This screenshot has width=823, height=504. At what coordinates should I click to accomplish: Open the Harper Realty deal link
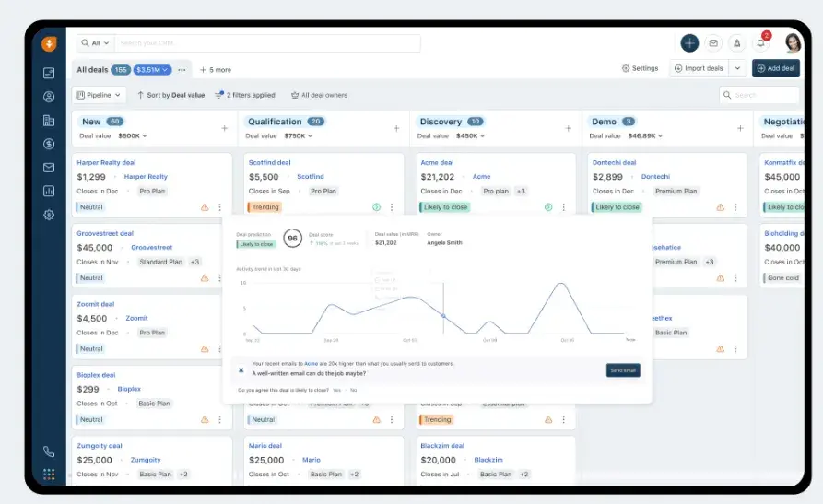(x=106, y=163)
